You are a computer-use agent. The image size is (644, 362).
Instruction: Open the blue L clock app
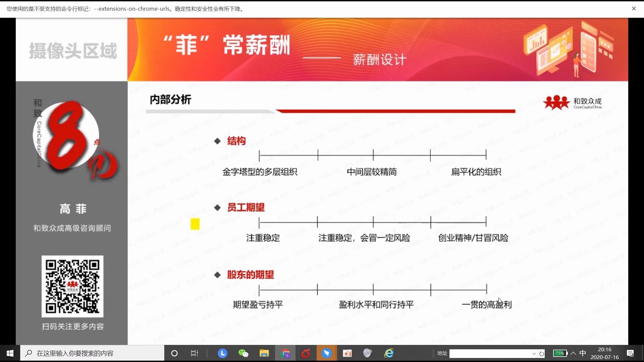point(223,353)
